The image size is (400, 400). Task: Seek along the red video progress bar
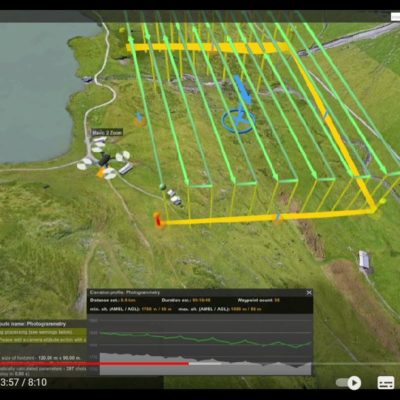pos(94,364)
